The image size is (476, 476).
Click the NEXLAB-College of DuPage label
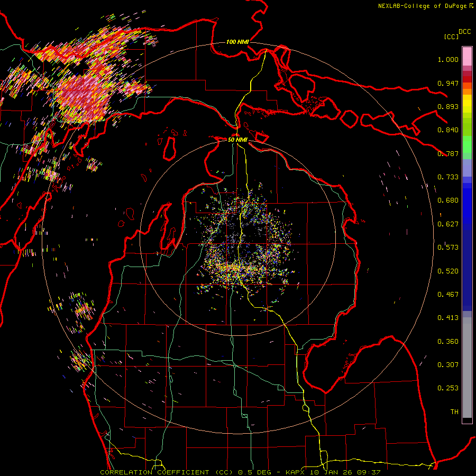coord(422,6)
